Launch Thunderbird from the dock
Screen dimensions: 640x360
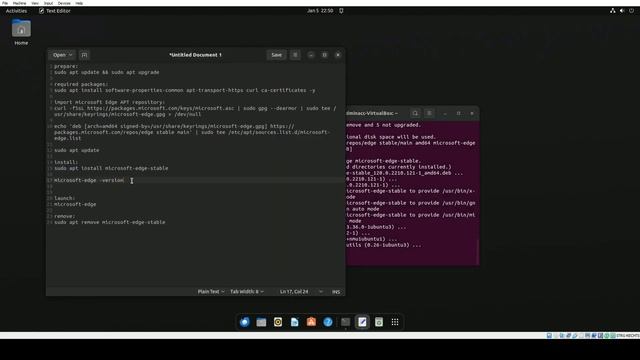[244, 322]
